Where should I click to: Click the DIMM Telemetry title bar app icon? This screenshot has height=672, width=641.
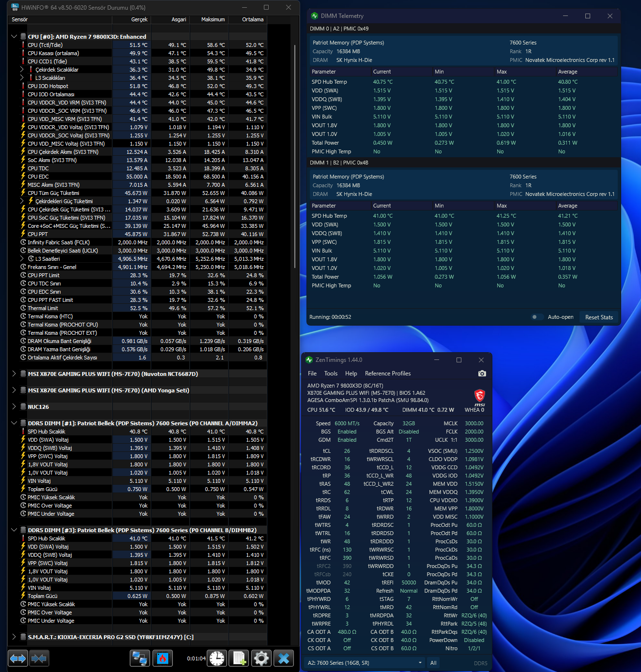(x=315, y=16)
